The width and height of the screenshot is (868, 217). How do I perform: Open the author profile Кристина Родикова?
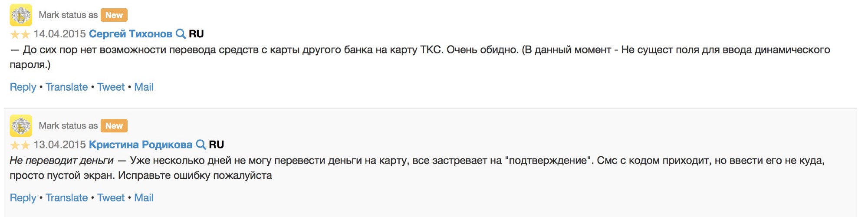(x=140, y=145)
